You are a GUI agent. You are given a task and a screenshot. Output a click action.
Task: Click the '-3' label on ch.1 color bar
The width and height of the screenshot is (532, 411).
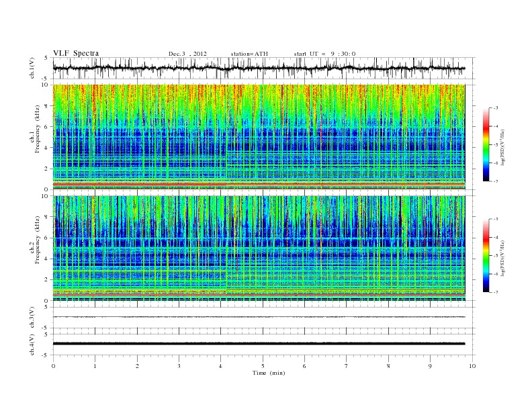tap(496, 108)
